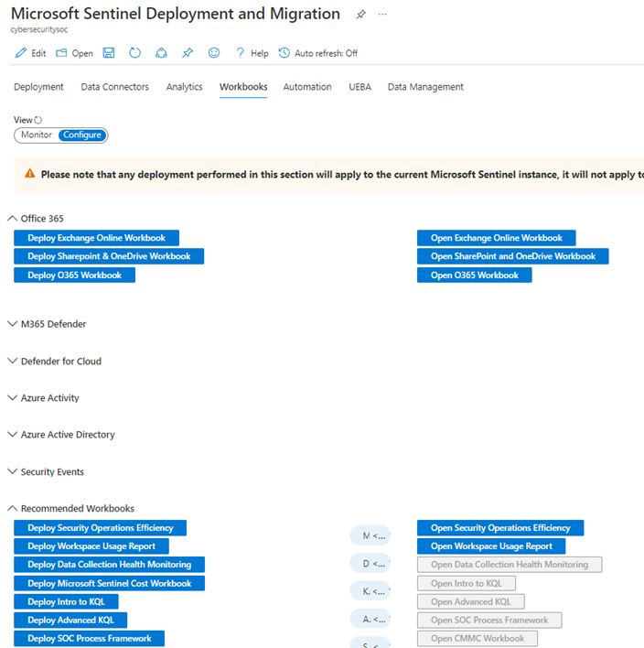This screenshot has width=644, height=648.
Task: Click the View refresh spinner icon
Action: pos(38,120)
